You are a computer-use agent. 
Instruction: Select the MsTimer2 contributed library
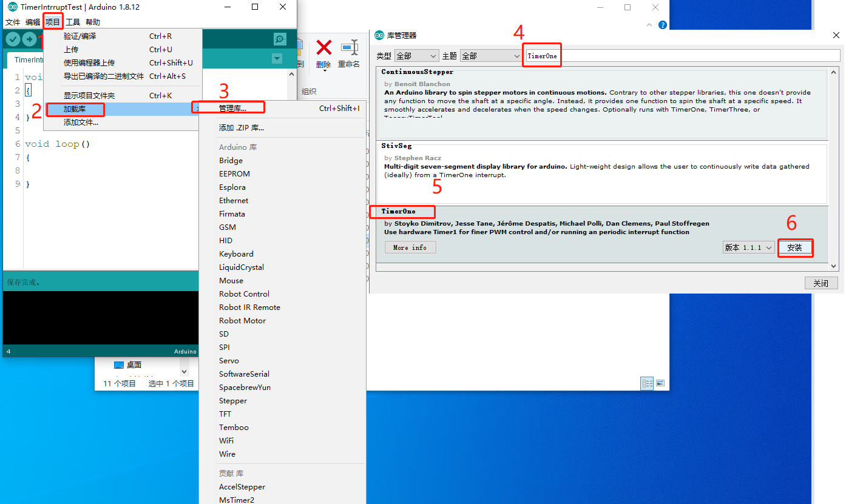tap(282, 500)
